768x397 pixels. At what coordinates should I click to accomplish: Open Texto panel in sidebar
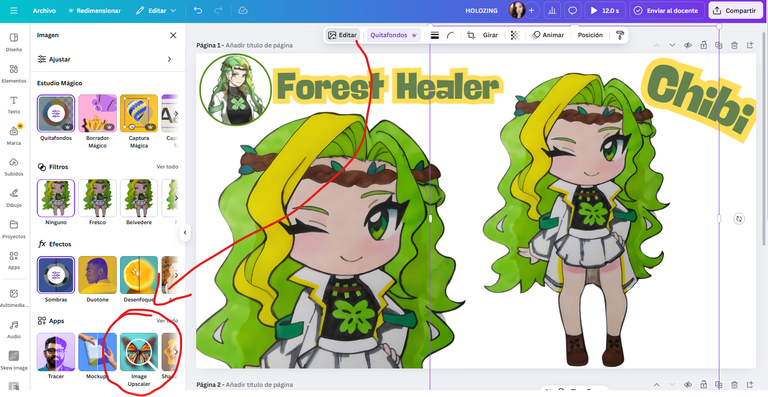[x=14, y=105]
